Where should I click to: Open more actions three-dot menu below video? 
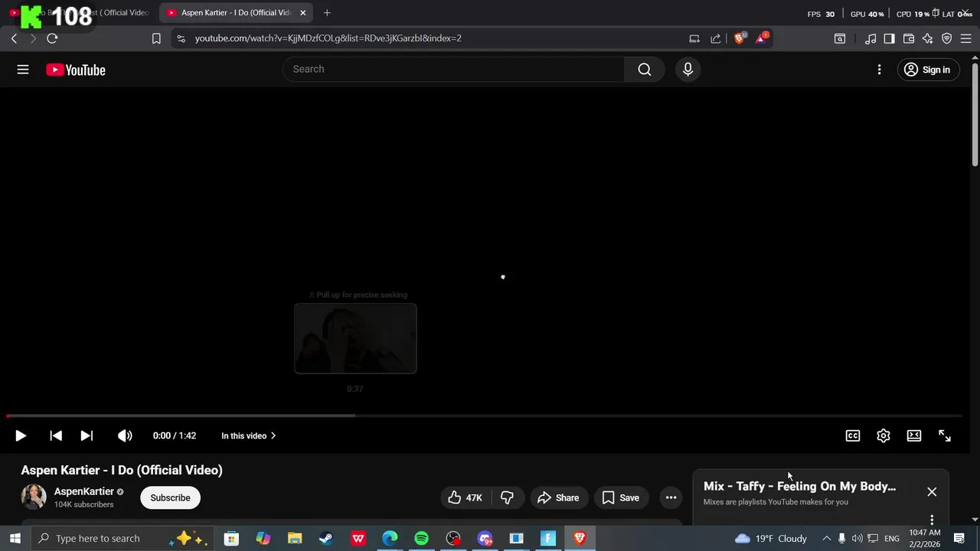pos(671,497)
